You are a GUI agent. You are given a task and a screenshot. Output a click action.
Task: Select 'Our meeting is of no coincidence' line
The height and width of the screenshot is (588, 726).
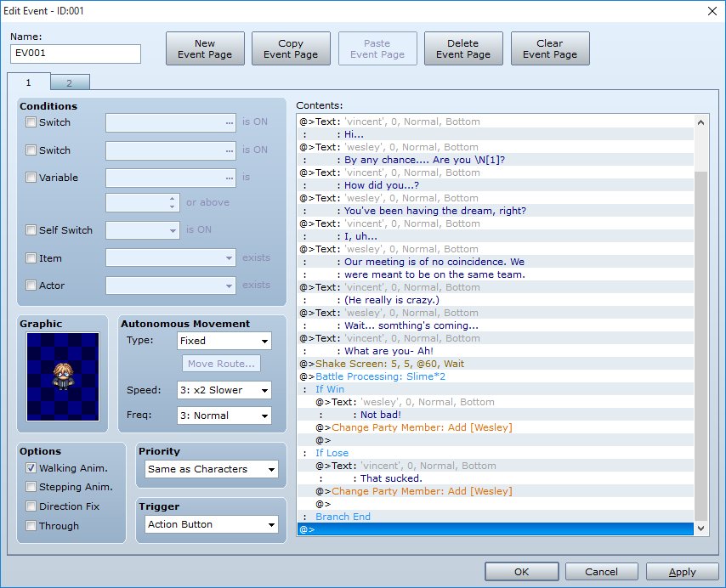[x=496, y=262]
